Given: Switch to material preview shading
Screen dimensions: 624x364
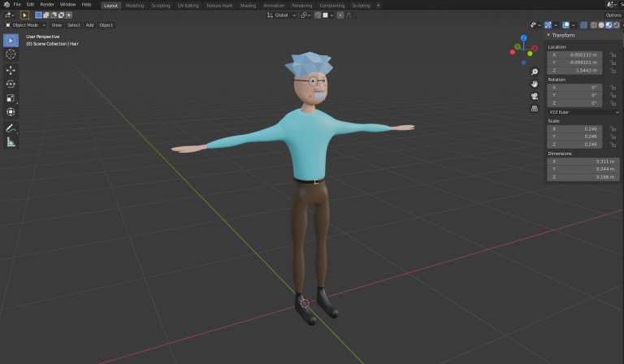Looking at the screenshot, I should click(609, 25).
